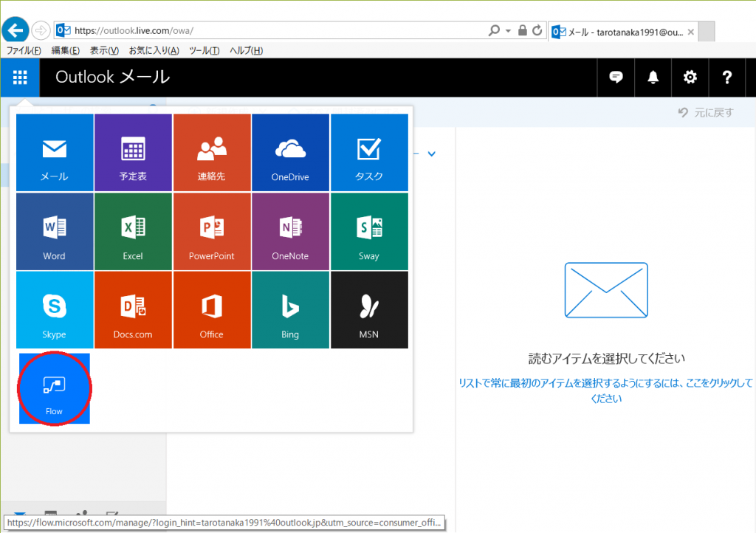Open the Office tile
Image resolution: width=756 pixels, height=533 pixels.
[212, 310]
